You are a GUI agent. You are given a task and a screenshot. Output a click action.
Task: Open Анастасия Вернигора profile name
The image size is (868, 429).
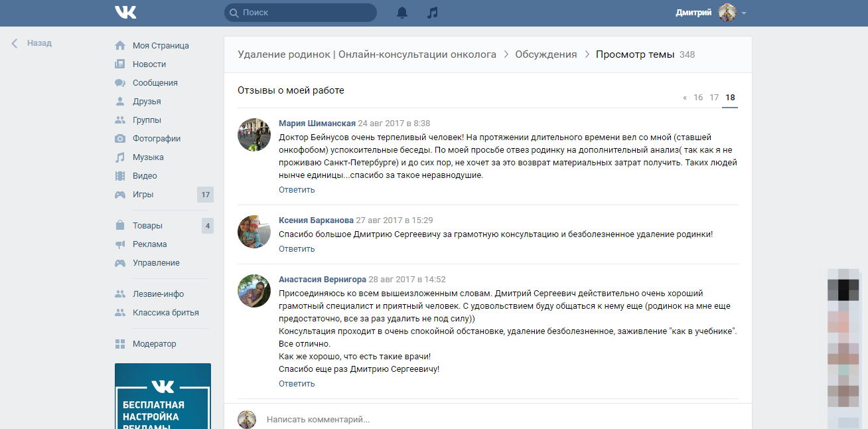point(322,280)
